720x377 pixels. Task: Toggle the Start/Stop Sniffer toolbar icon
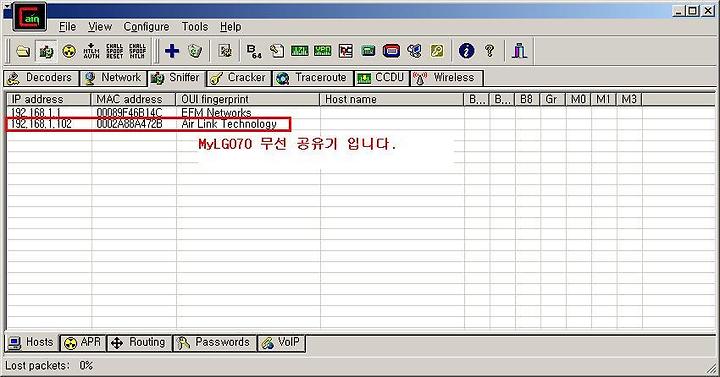46,51
